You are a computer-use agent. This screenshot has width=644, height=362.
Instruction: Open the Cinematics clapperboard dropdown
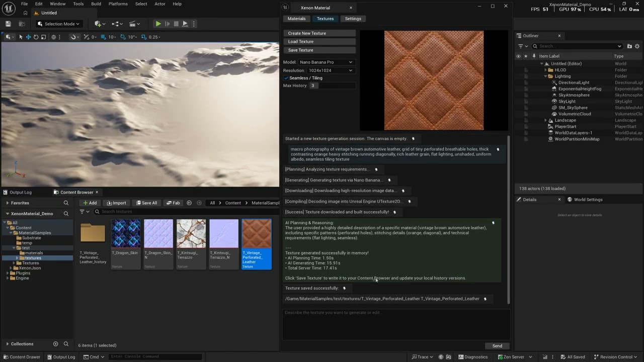tap(134, 24)
